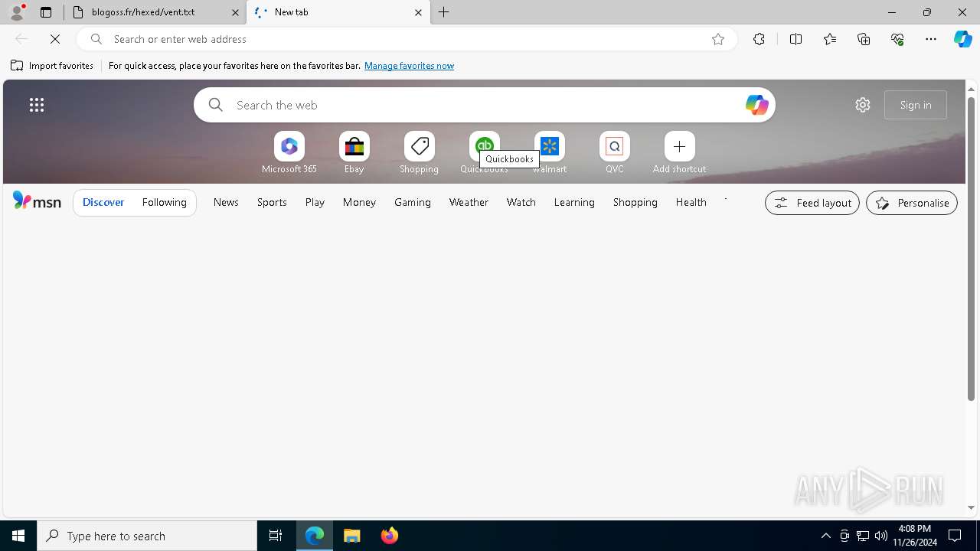Image resolution: width=980 pixels, height=551 pixels.
Task: Open the tab actions menu icon
Action: coord(46,12)
